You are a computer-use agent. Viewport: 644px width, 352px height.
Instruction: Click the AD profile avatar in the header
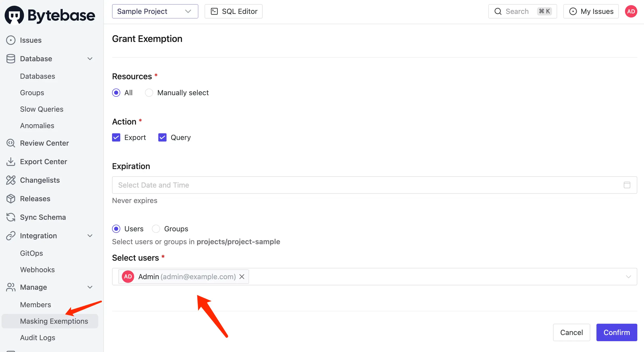[631, 11]
